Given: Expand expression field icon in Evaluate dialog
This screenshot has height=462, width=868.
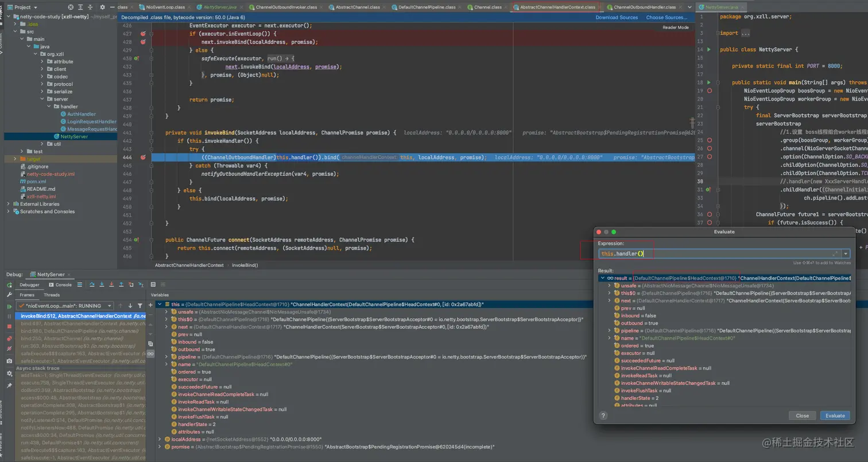Looking at the screenshot, I should click(x=835, y=253).
